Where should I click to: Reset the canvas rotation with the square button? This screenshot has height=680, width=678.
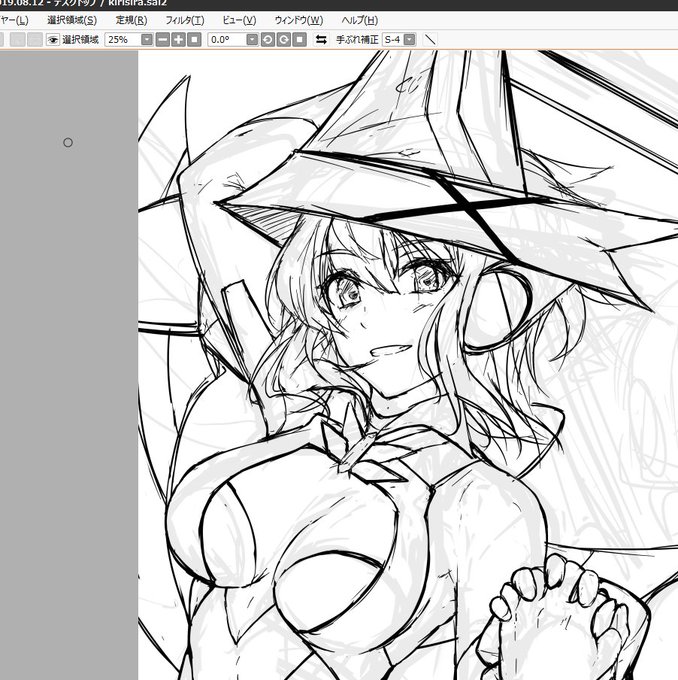coord(300,40)
